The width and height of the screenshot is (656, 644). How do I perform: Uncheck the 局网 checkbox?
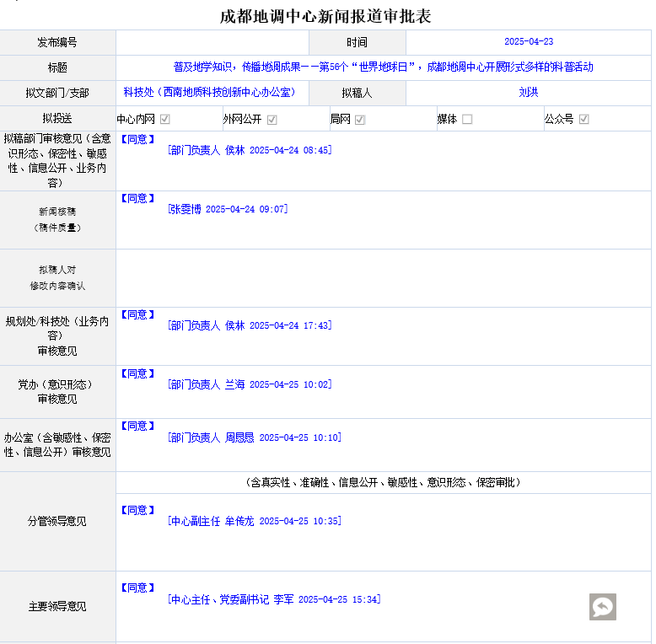pyautogui.click(x=360, y=119)
